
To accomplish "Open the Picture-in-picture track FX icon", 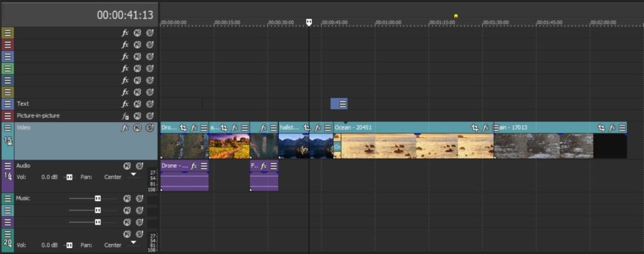I will point(125,116).
